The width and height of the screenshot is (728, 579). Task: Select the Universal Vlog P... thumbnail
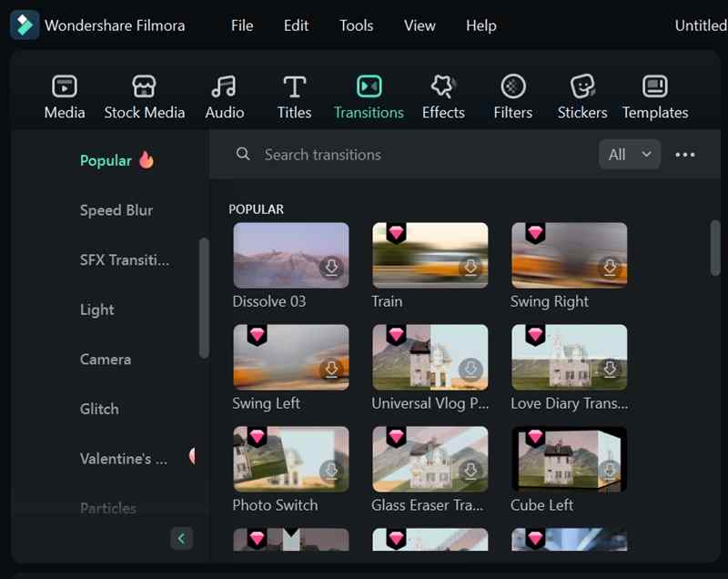pos(430,357)
